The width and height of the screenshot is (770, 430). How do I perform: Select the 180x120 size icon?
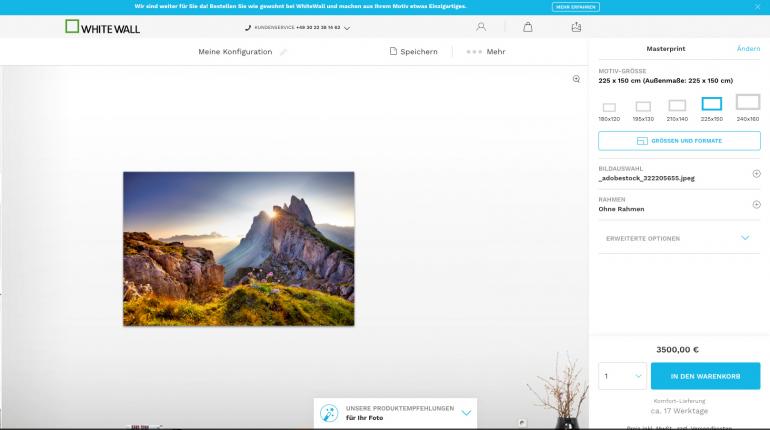tap(609, 108)
